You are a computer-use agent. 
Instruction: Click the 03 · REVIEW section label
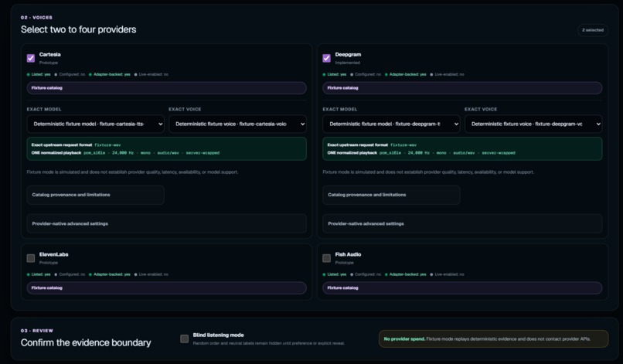[37, 331]
